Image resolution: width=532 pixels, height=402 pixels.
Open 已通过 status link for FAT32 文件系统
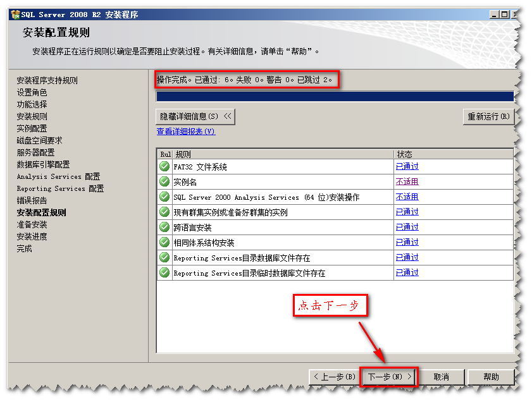click(x=407, y=166)
